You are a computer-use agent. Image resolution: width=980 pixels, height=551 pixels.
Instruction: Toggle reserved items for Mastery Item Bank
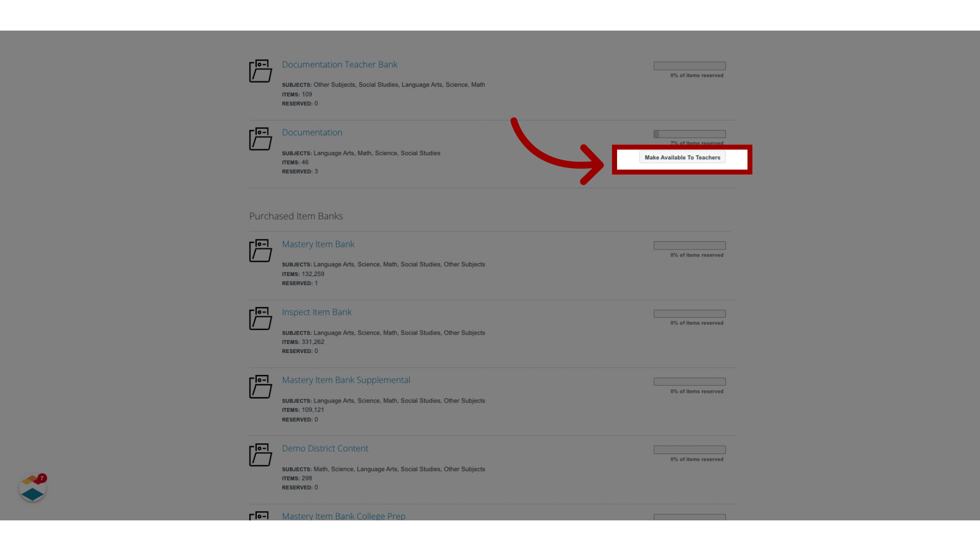coord(690,245)
